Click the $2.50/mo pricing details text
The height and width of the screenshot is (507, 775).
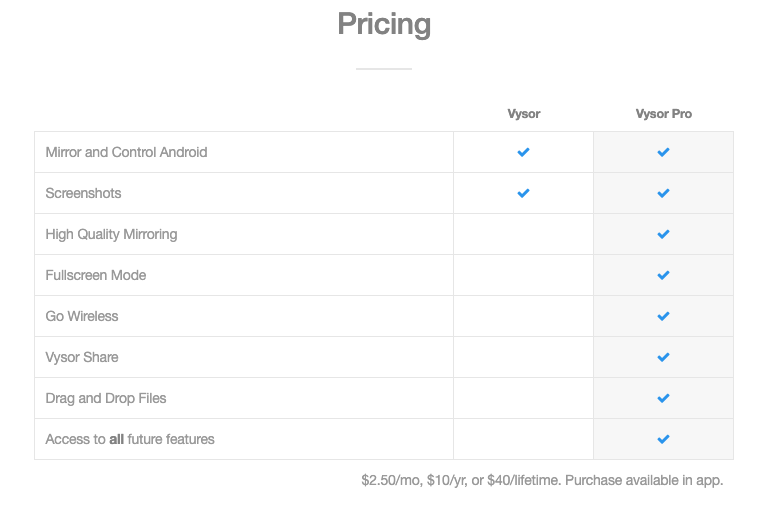click(x=542, y=480)
